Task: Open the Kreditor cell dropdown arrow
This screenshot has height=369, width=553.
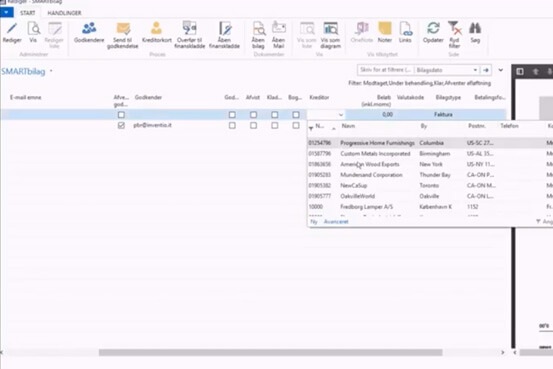Action: (341, 115)
